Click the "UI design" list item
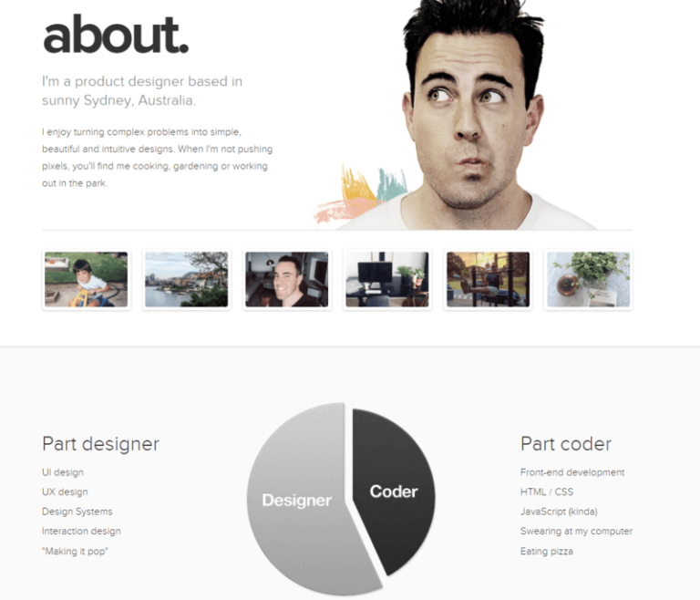The image size is (700, 600). pos(63,472)
